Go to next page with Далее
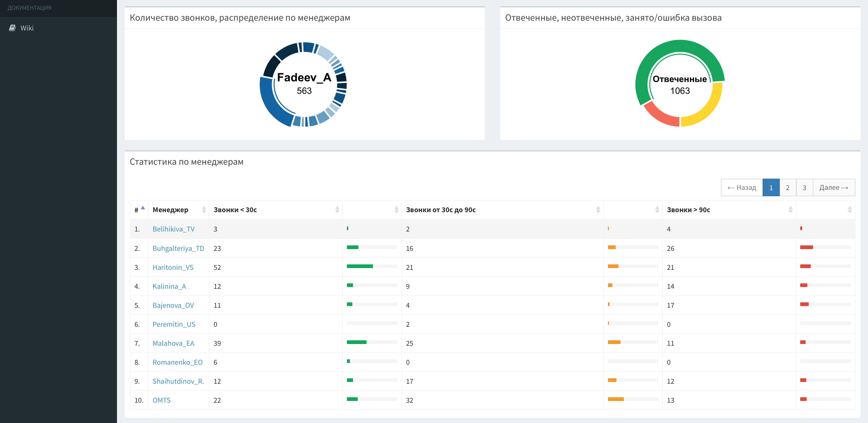868x423 pixels. point(834,187)
